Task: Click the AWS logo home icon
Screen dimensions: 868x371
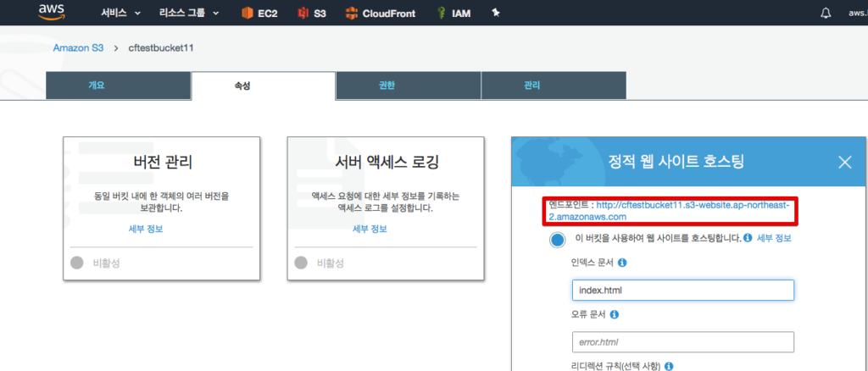Action: click(x=53, y=12)
